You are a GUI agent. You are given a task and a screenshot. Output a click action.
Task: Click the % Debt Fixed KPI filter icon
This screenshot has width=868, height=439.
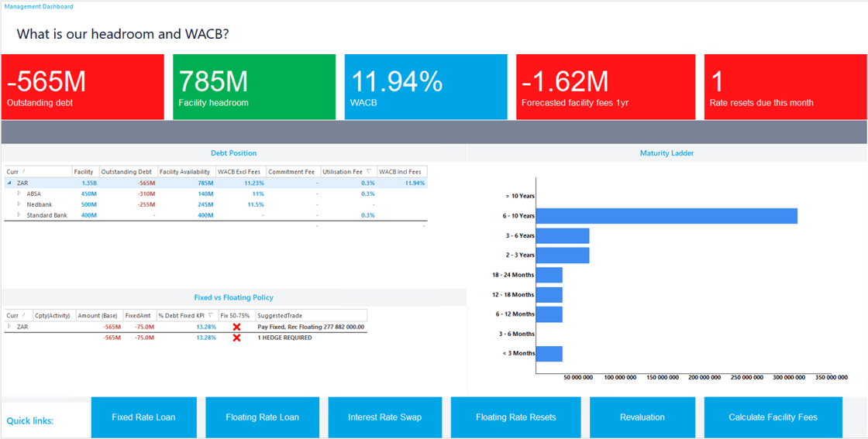click(x=210, y=315)
